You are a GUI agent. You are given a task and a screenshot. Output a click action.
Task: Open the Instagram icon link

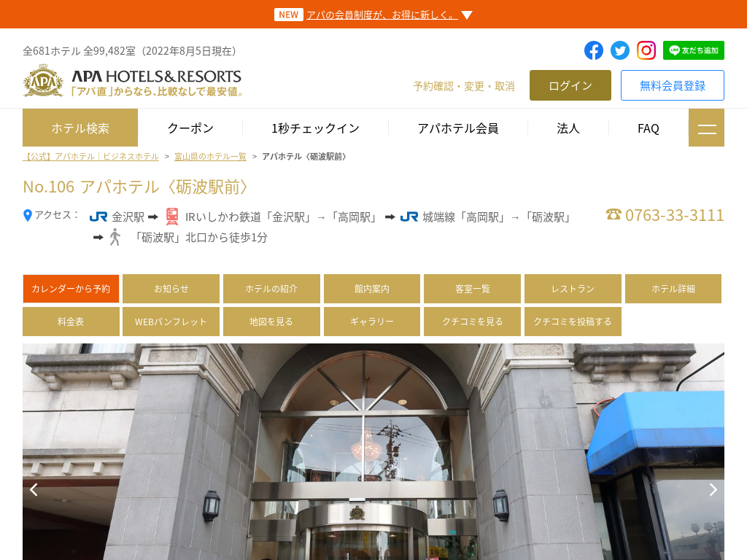point(646,50)
